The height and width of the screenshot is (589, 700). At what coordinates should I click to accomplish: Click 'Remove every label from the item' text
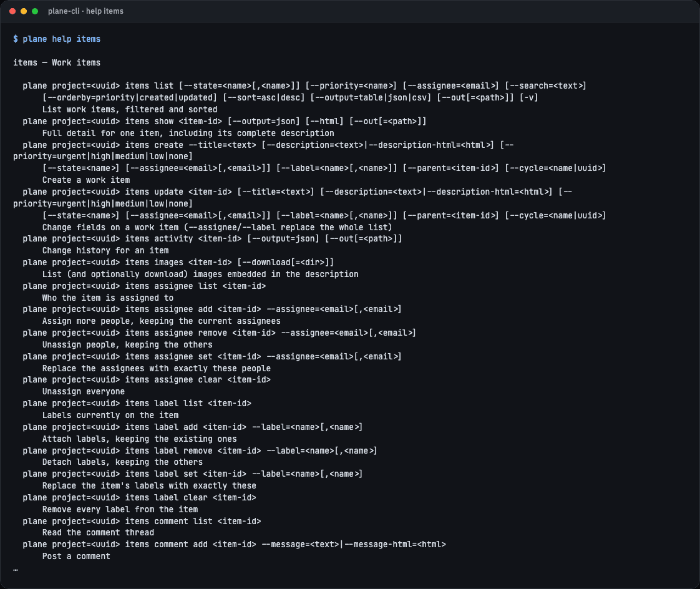pyautogui.click(x=120, y=510)
